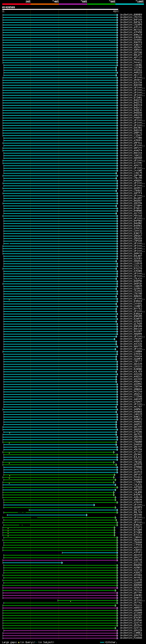This screenshot has height=644, width=146.
Task: Open the UniRef100_A3BCS7 entry
Action: point(131,45)
